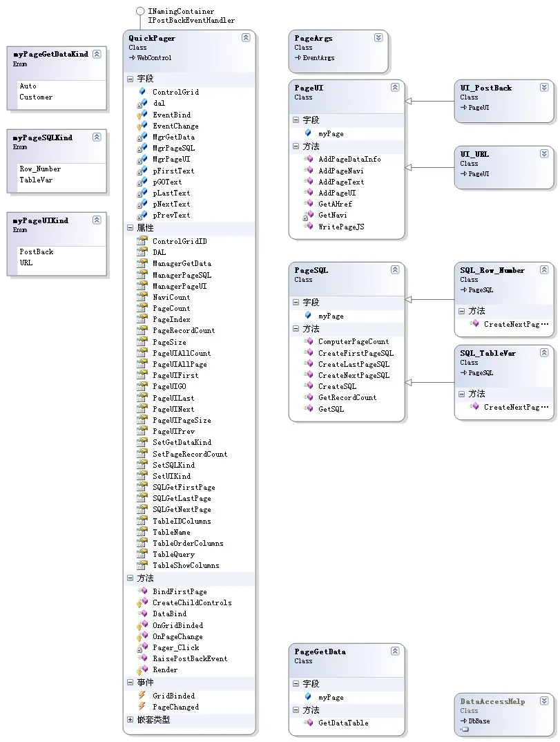
Task: Click the Render method icon
Action: point(142,669)
